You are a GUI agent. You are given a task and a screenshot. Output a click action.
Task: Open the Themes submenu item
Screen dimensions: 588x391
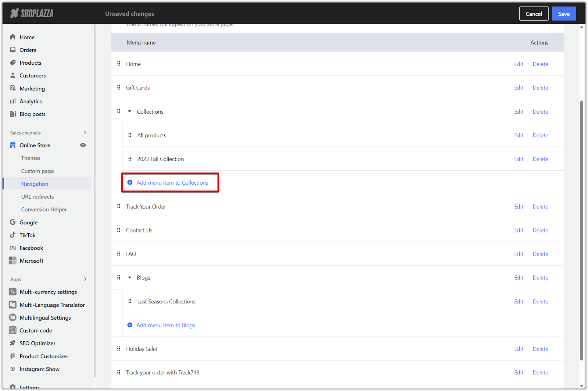point(31,158)
